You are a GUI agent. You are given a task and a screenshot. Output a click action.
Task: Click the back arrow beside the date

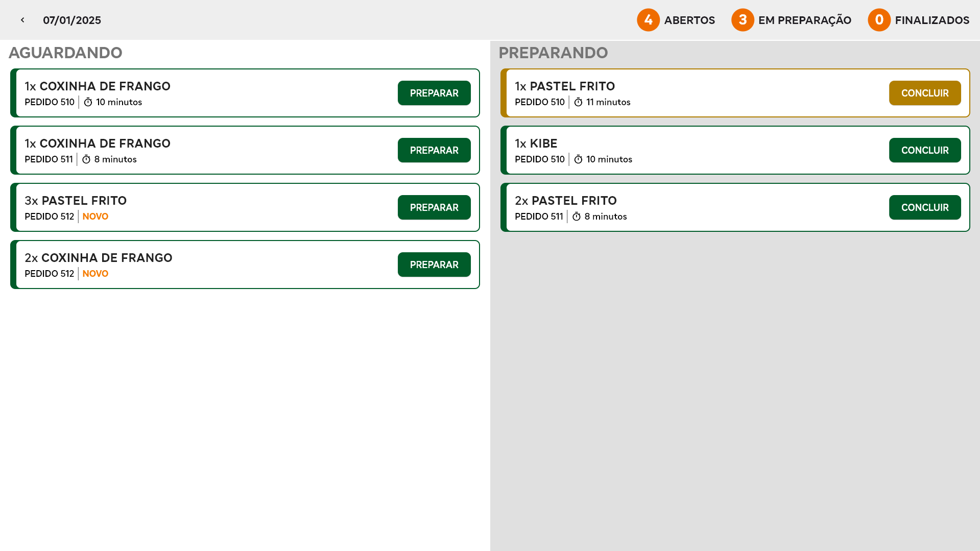point(22,20)
